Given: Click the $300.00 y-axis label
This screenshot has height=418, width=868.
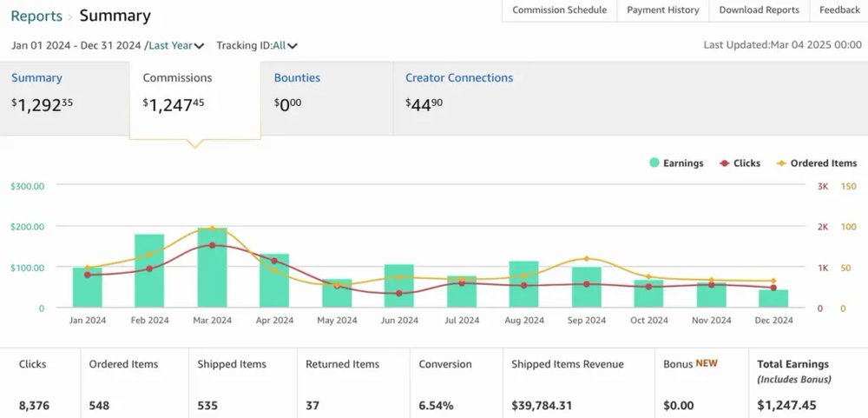Looking at the screenshot, I should [x=27, y=186].
